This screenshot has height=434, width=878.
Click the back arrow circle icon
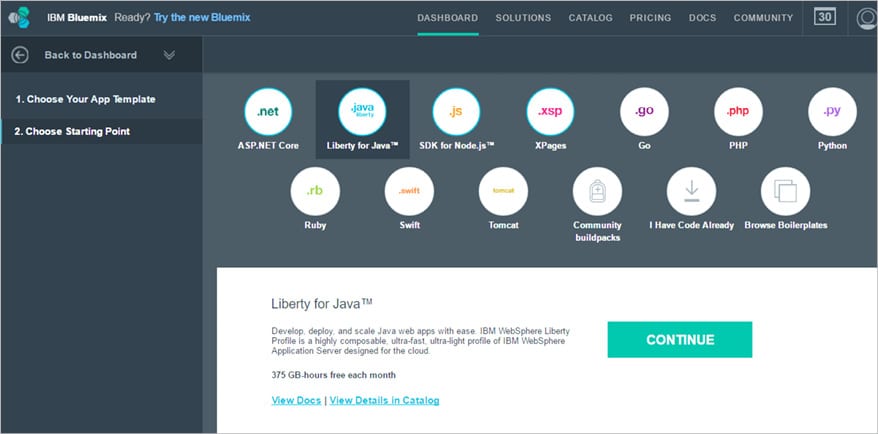pos(20,55)
